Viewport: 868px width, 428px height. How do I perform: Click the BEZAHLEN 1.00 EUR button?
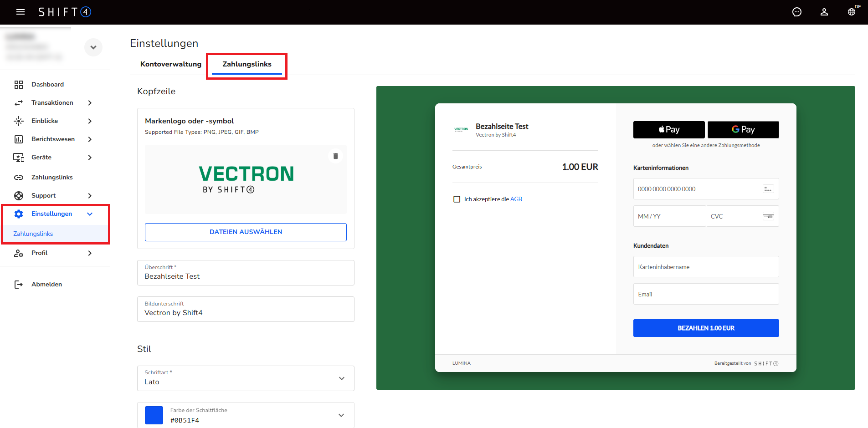coord(706,328)
